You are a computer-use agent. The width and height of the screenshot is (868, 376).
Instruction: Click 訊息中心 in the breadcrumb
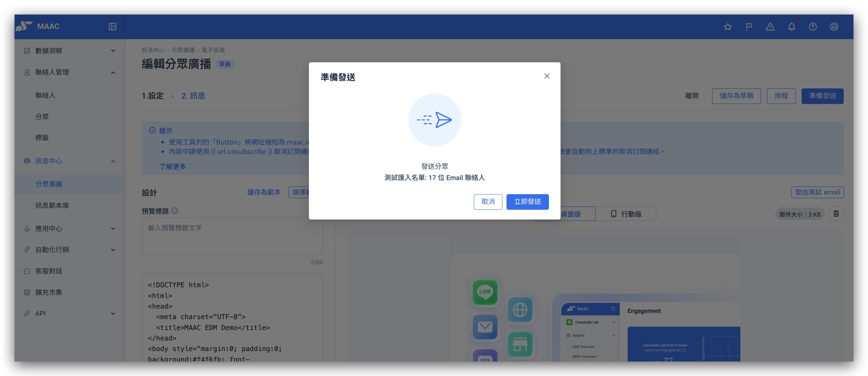coord(153,50)
